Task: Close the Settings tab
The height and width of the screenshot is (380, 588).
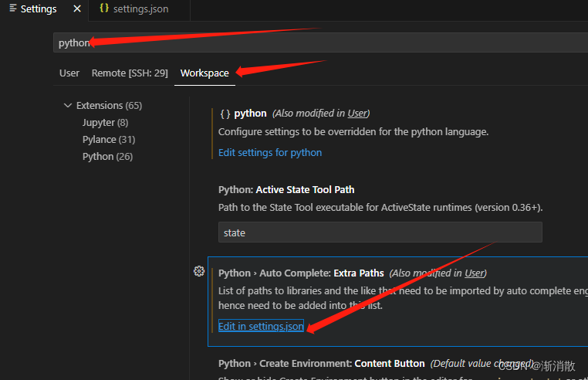Action: [77, 8]
